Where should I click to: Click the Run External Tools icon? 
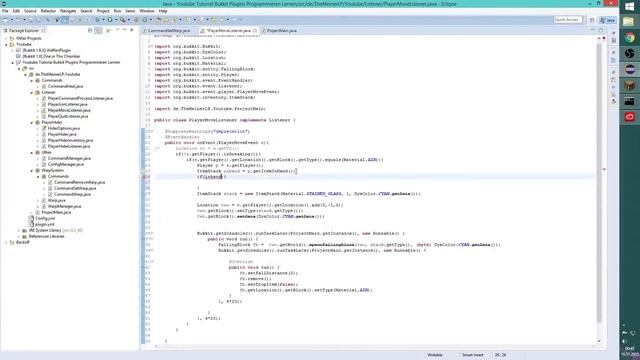122,20
